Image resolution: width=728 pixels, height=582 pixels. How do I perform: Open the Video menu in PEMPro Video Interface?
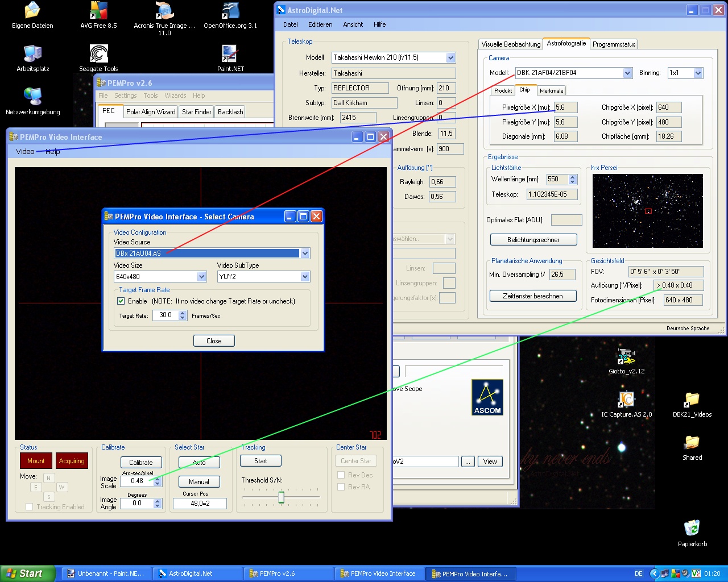point(25,151)
